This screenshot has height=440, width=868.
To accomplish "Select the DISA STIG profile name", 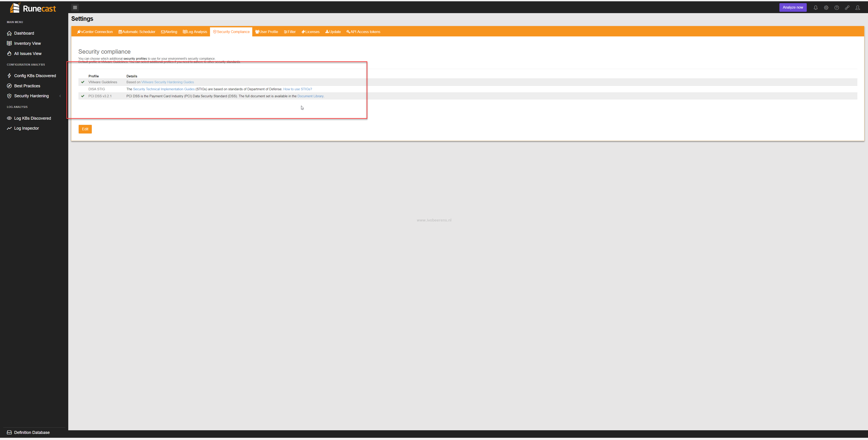I will (97, 89).
